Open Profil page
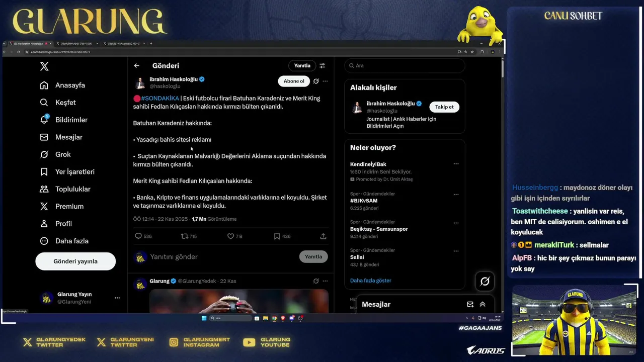The width and height of the screenshot is (644, 362). tap(56, 223)
